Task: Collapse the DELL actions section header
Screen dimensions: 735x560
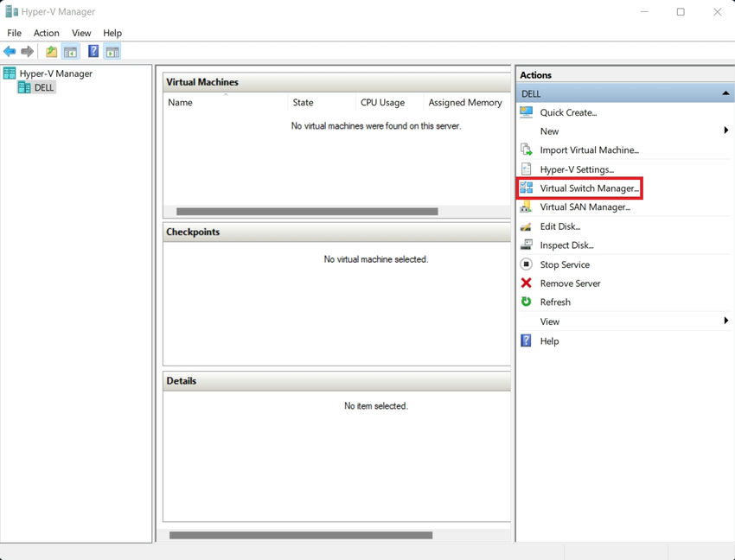Action: tap(725, 92)
